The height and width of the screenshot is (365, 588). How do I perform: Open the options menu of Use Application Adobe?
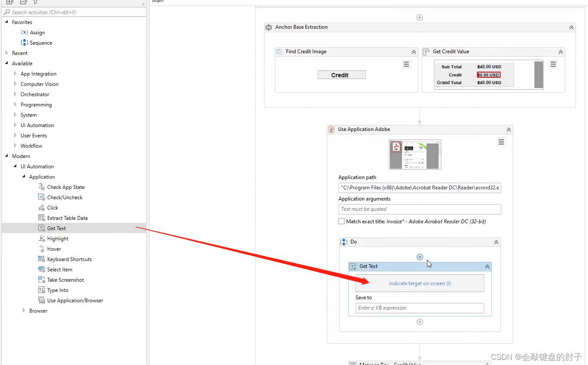click(501, 142)
